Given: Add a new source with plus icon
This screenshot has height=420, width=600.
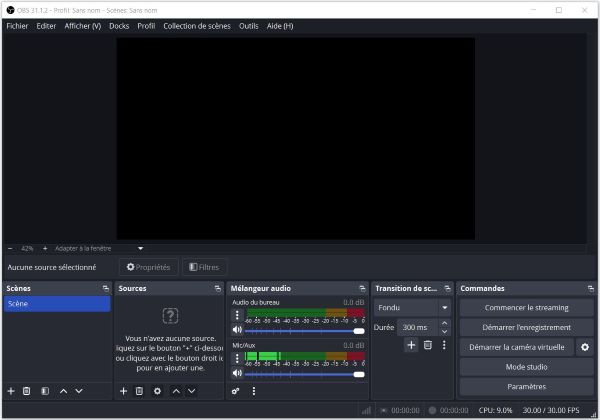Looking at the screenshot, I should [123, 391].
